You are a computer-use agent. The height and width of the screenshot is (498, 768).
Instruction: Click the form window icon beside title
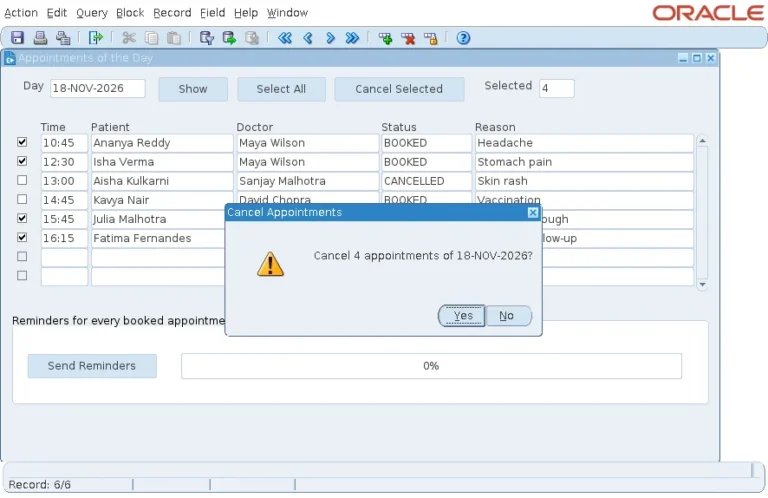click(9, 58)
